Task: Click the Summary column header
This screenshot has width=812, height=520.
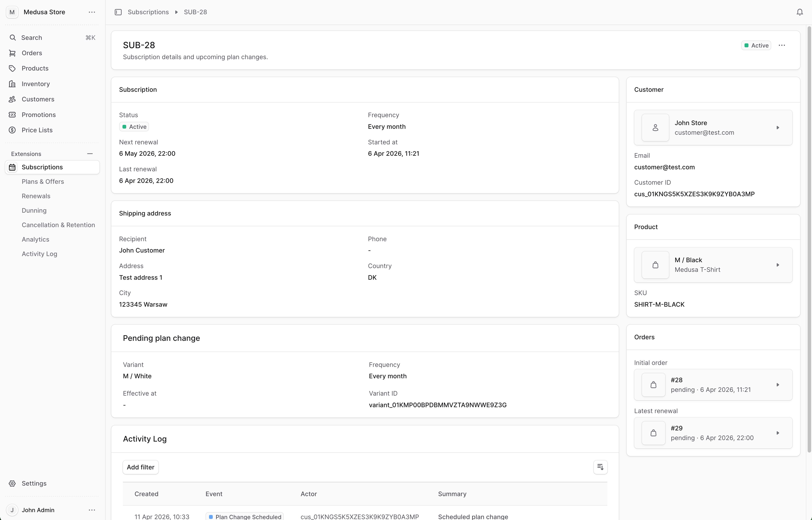Action: pos(452,494)
